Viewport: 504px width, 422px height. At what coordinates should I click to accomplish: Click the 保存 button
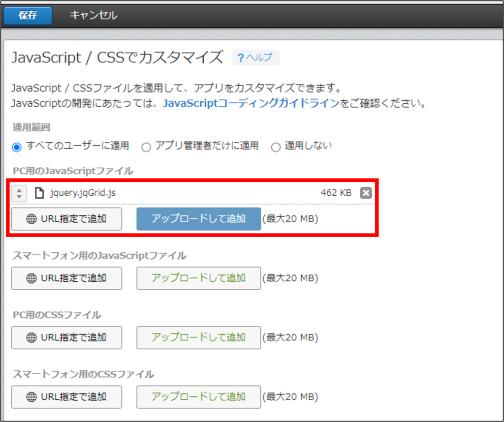click(x=27, y=15)
